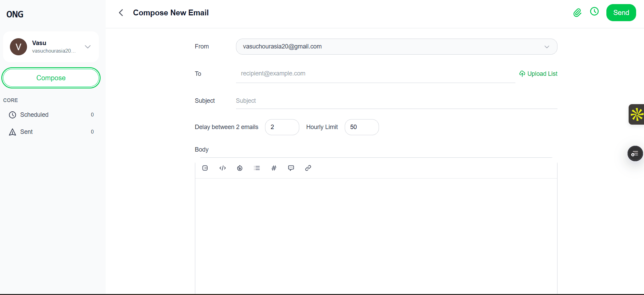Open the Scheduled folder

[x=34, y=115]
